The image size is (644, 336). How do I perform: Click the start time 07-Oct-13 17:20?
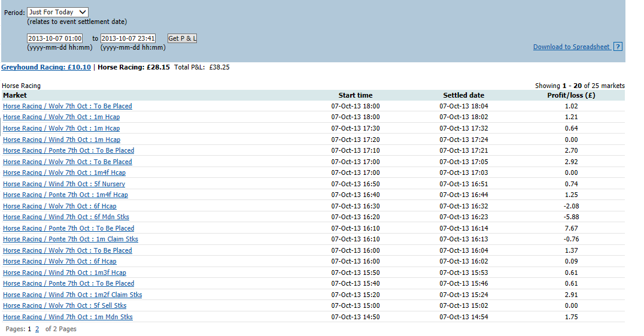[x=356, y=140]
